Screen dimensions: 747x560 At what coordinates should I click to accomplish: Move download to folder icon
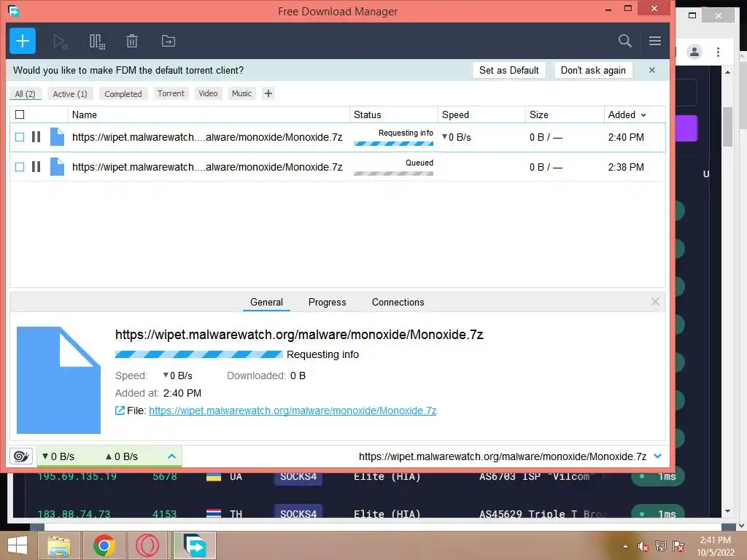click(x=169, y=41)
